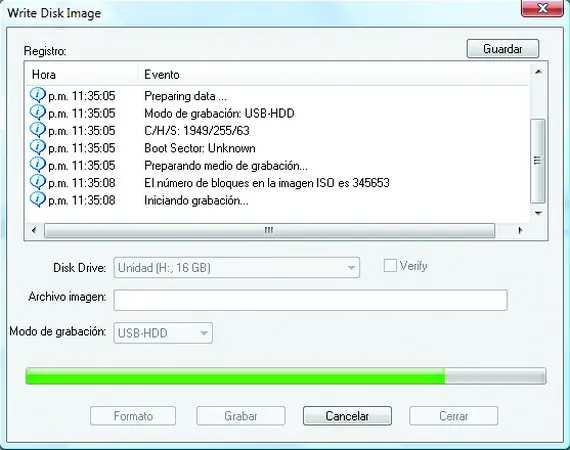Click the Grabar button
570x450 pixels.
(241, 416)
